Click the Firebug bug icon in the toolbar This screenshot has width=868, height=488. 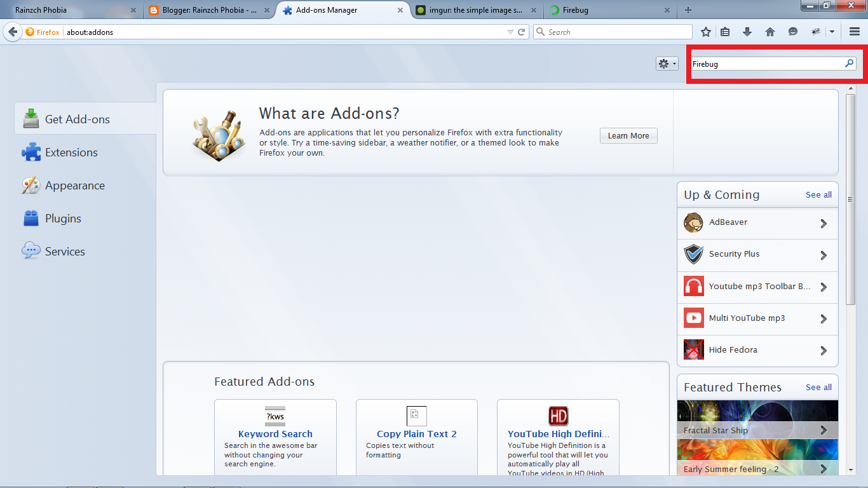click(817, 32)
